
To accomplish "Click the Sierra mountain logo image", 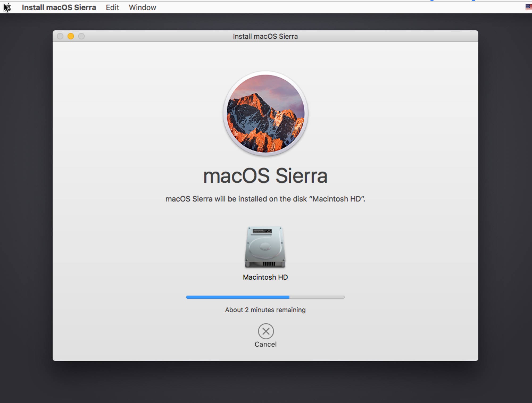I will (265, 114).
